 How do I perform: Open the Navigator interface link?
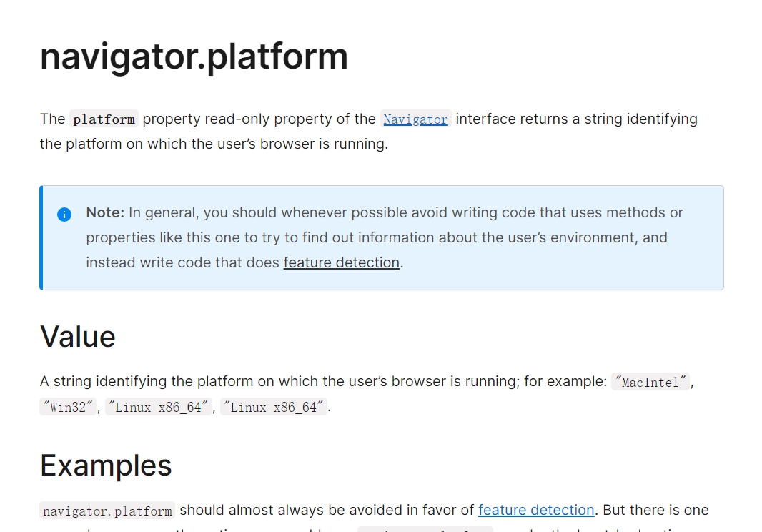[x=415, y=119]
